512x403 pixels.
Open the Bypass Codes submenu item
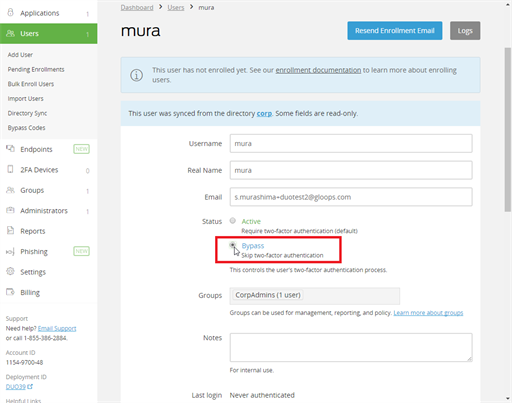click(26, 128)
